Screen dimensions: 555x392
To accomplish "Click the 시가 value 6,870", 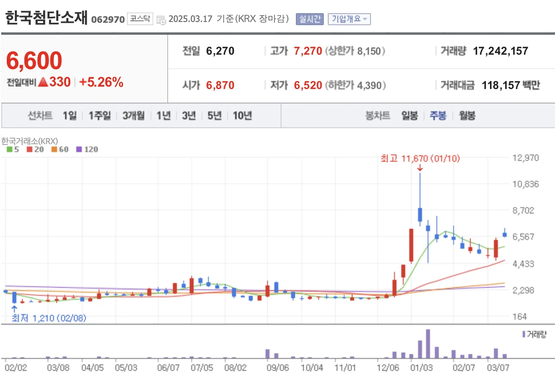I will point(220,85).
